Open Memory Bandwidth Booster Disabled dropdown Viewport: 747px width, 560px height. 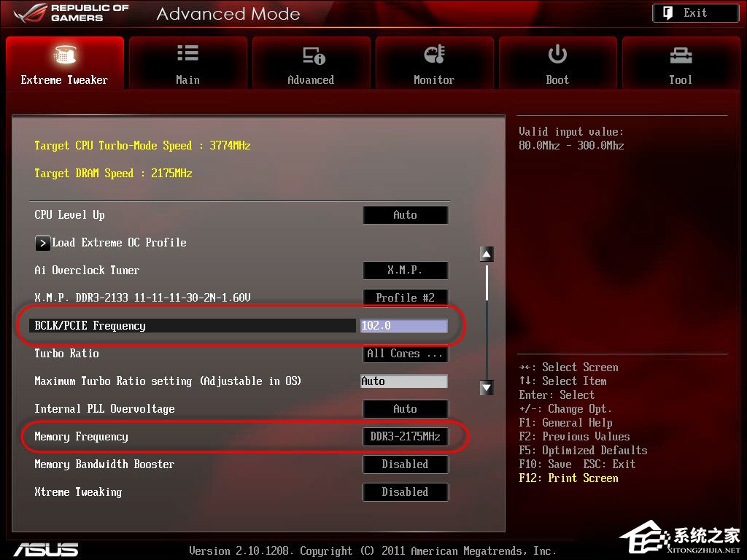coord(406,464)
